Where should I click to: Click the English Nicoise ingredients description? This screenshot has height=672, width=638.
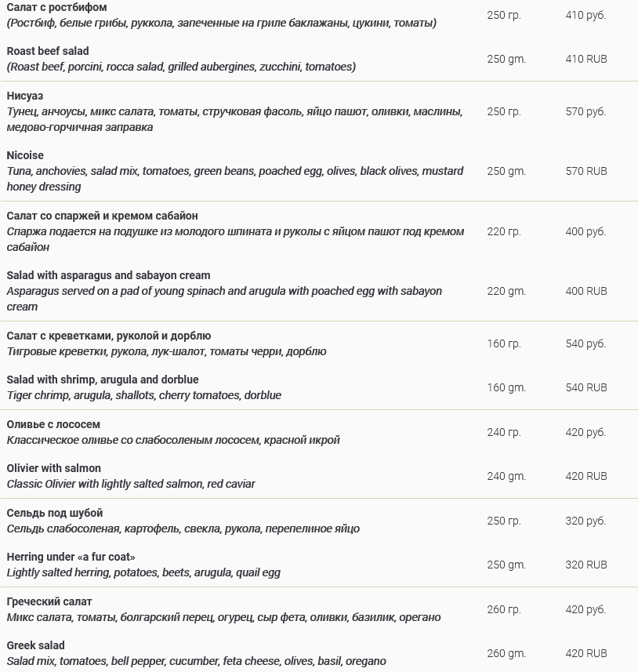235,179
